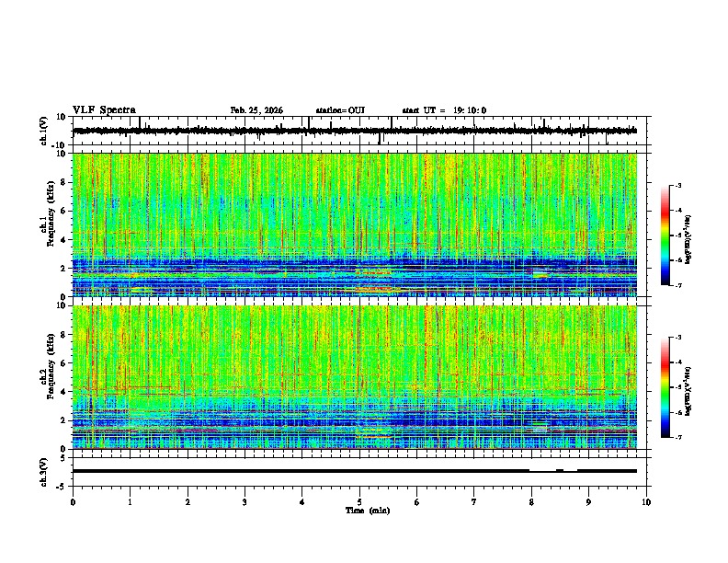Click time axis tick label "7"

474,502
